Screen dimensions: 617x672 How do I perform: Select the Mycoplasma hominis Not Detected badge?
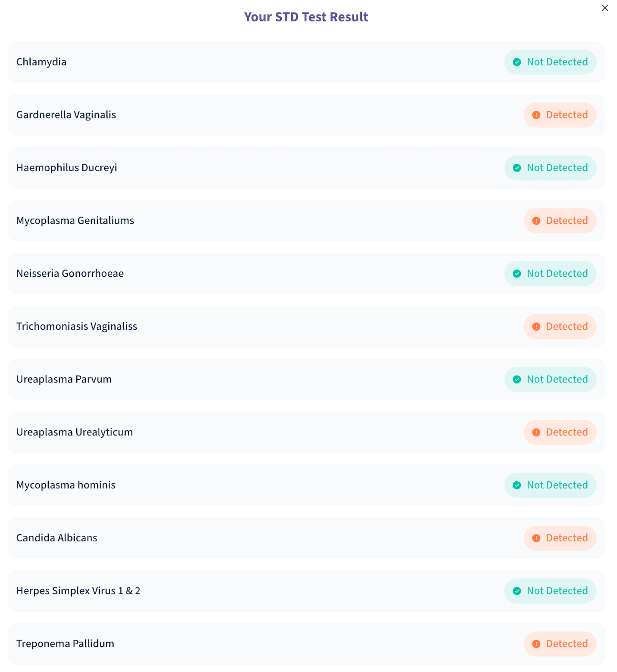point(550,485)
